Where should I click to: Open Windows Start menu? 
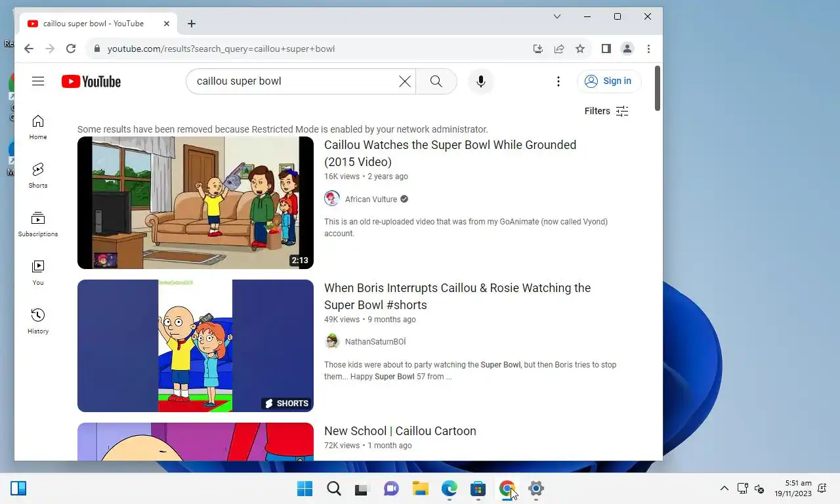coord(305,488)
